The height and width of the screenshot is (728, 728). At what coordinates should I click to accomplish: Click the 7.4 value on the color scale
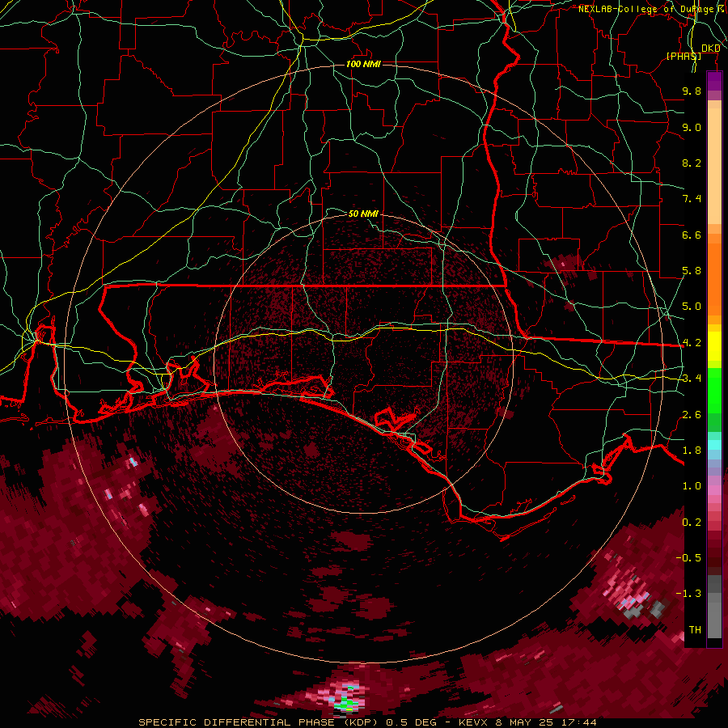[692, 199]
